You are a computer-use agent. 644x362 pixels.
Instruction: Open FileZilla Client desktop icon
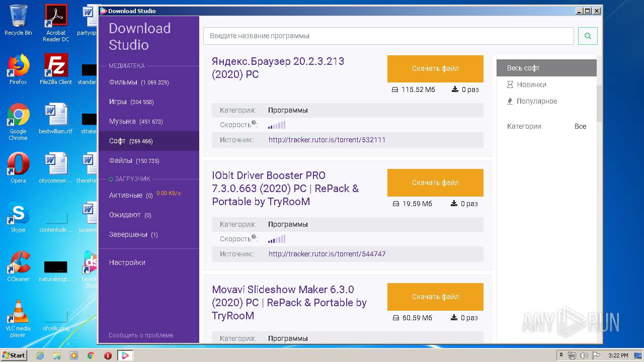[x=56, y=69]
